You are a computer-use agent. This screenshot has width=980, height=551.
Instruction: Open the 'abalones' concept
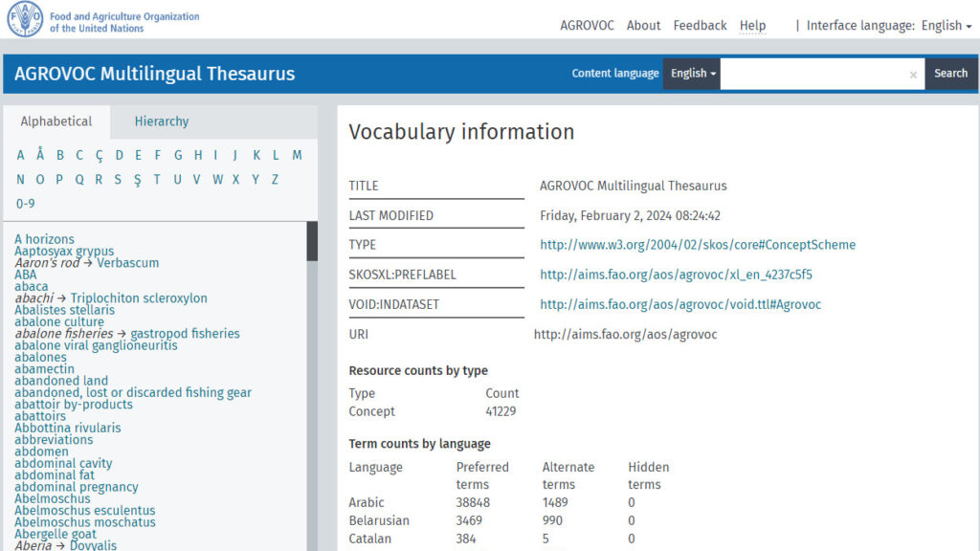[x=40, y=358]
